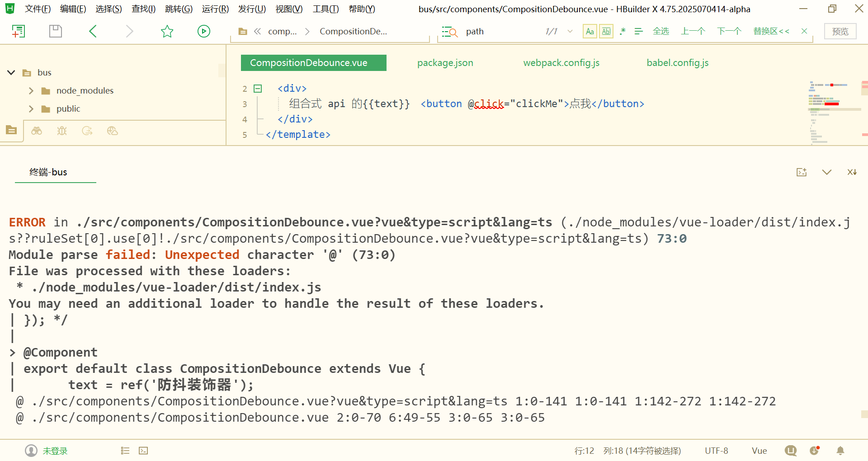Open the cloud services panel icon
This screenshot has height=461, width=868.
[x=113, y=131]
